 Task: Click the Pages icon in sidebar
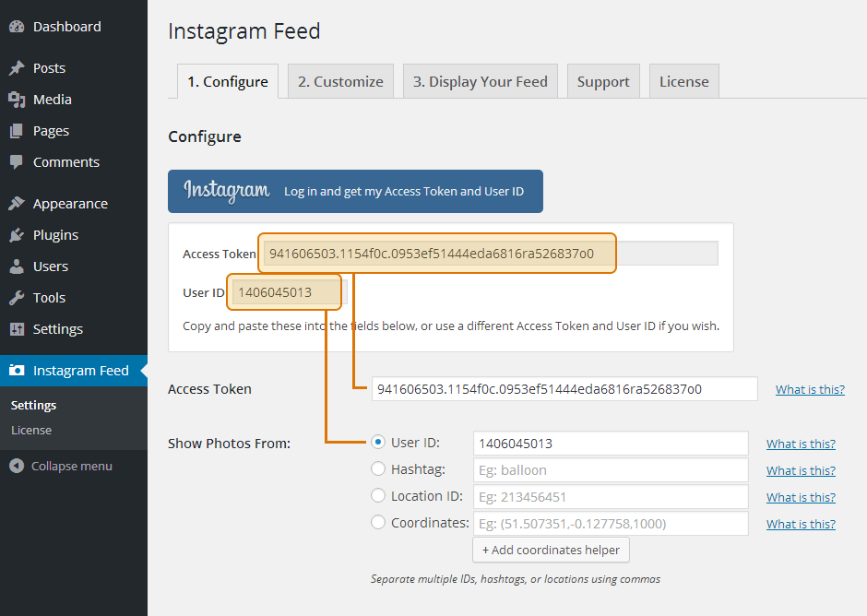[x=17, y=131]
